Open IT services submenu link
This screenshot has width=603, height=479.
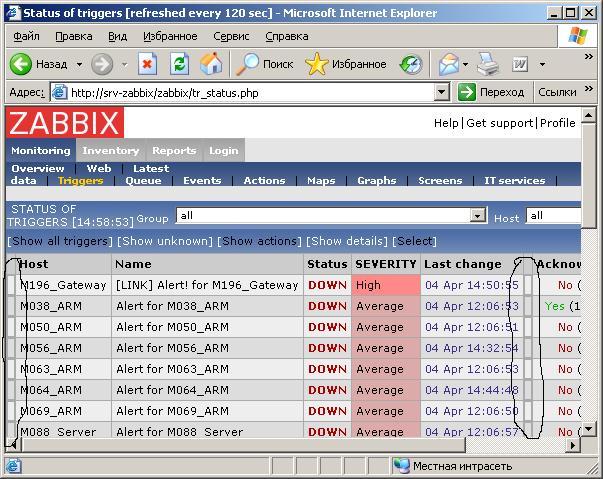[x=515, y=181]
